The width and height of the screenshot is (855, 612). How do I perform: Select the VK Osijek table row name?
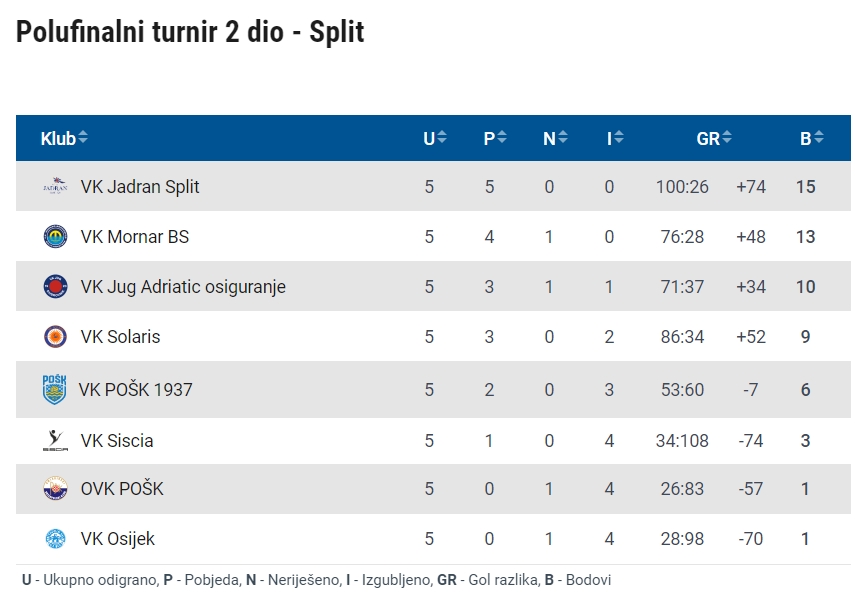pyautogui.click(x=118, y=539)
